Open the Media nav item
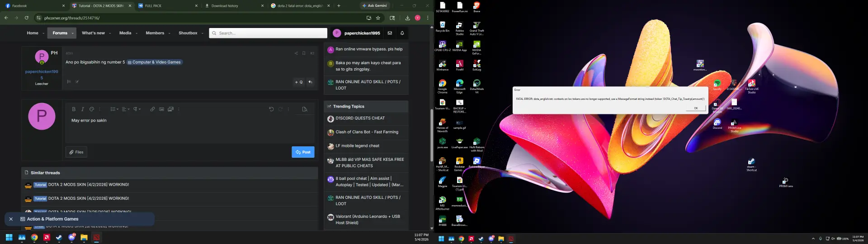The height and width of the screenshot is (244, 868). [125, 33]
